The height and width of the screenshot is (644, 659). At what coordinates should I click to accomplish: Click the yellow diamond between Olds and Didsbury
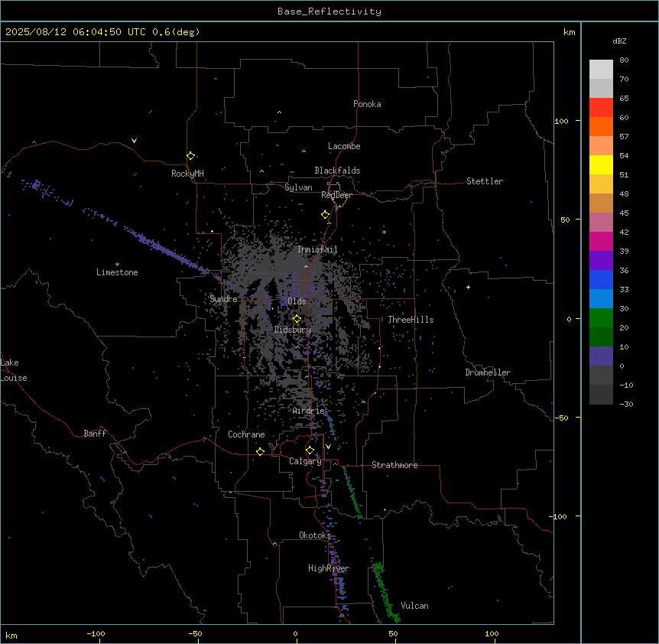(x=297, y=319)
